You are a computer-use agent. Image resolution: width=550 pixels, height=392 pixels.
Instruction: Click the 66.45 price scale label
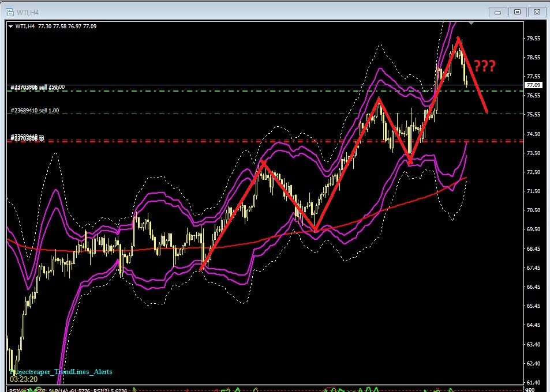(x=533, y=287)
